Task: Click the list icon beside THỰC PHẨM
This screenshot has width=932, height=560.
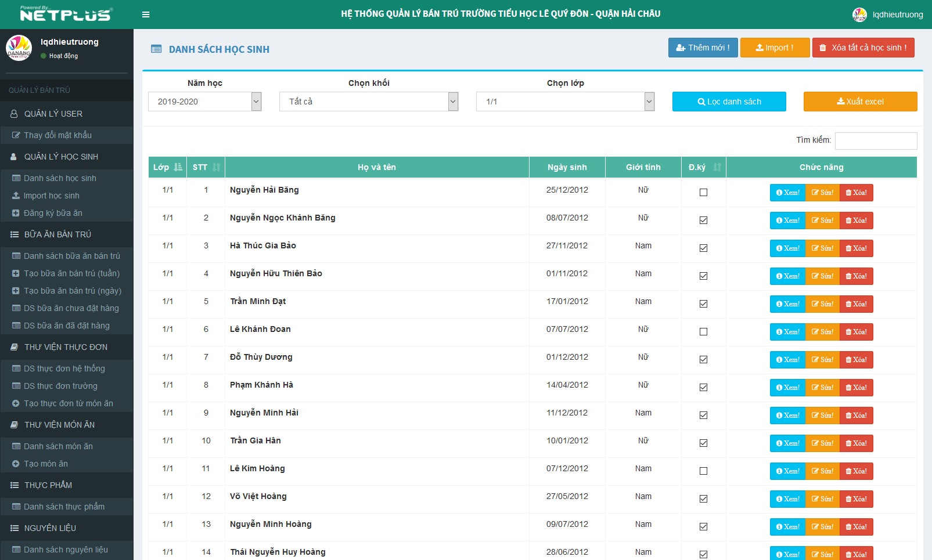Action: pos(15,485)
